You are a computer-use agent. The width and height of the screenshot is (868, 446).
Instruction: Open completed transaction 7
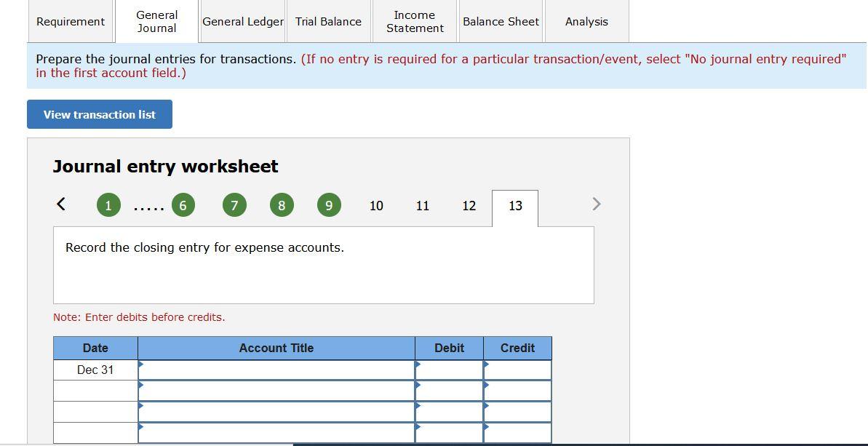tap(234, 204)
